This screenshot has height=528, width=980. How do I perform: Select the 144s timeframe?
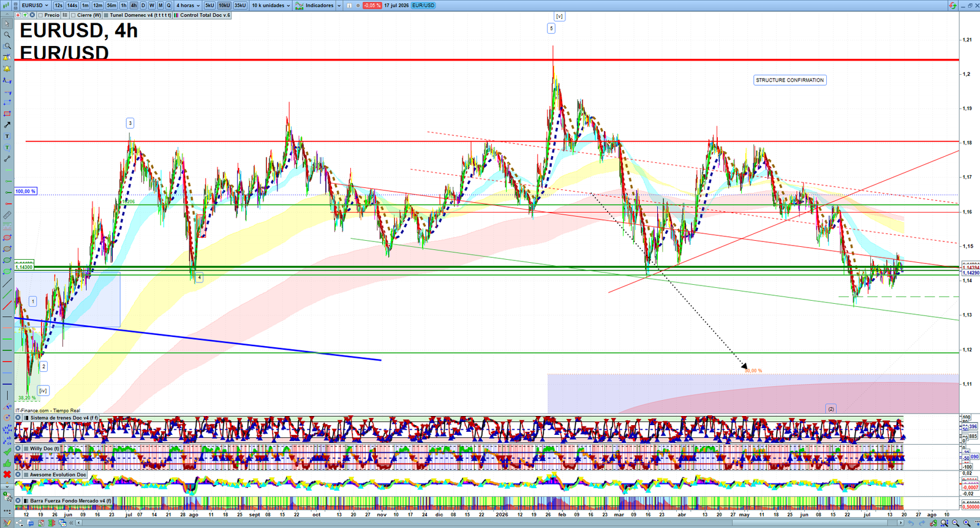click(x=72, y=5)
